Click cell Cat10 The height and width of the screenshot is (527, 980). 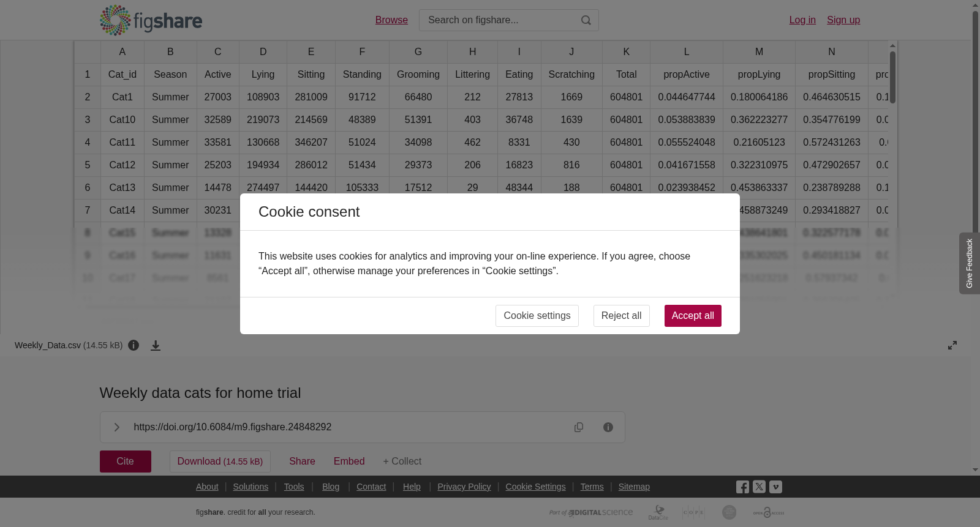(123, 120)
